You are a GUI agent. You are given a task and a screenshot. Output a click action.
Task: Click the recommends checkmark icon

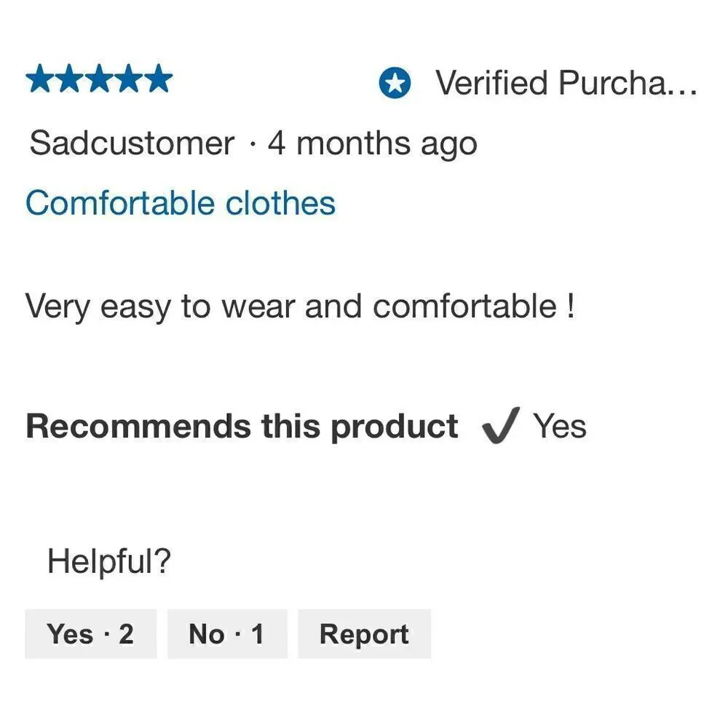[501, 425]
